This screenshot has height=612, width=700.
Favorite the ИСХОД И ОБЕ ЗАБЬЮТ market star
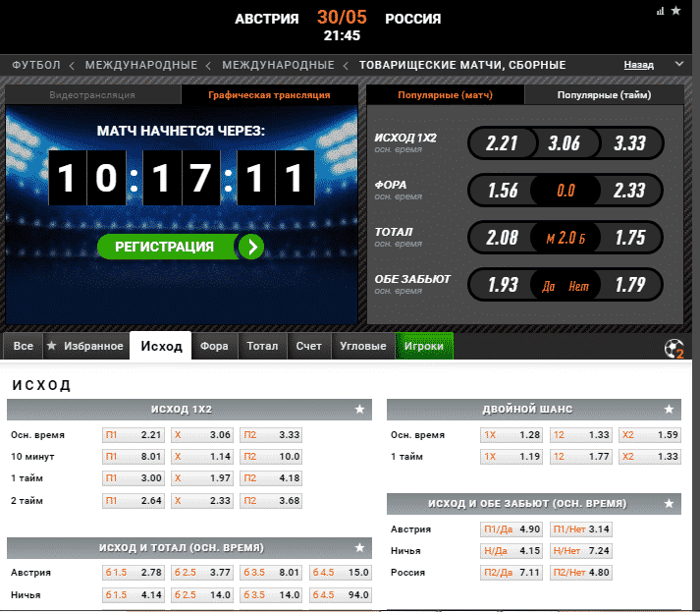pyautogui.click(x=670, y=504)
